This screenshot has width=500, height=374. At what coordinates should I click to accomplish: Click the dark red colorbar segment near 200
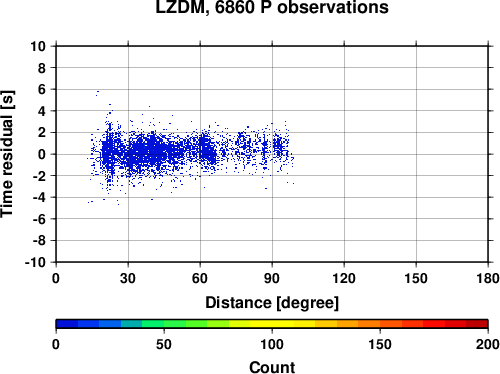[477, 324]
